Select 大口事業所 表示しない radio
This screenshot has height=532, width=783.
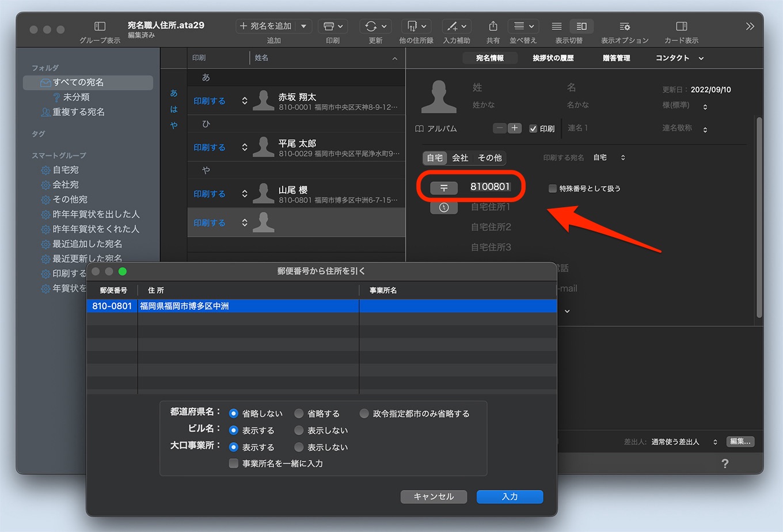point(299,447)
